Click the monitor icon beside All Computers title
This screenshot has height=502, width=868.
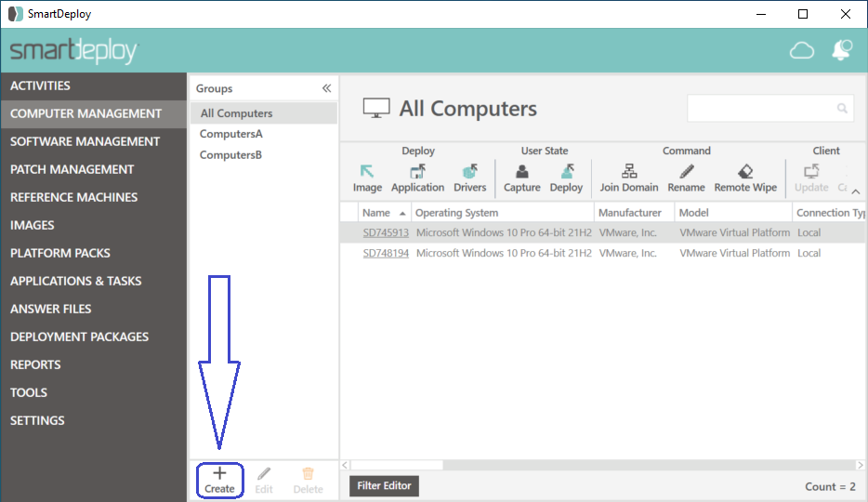[376, 108]
